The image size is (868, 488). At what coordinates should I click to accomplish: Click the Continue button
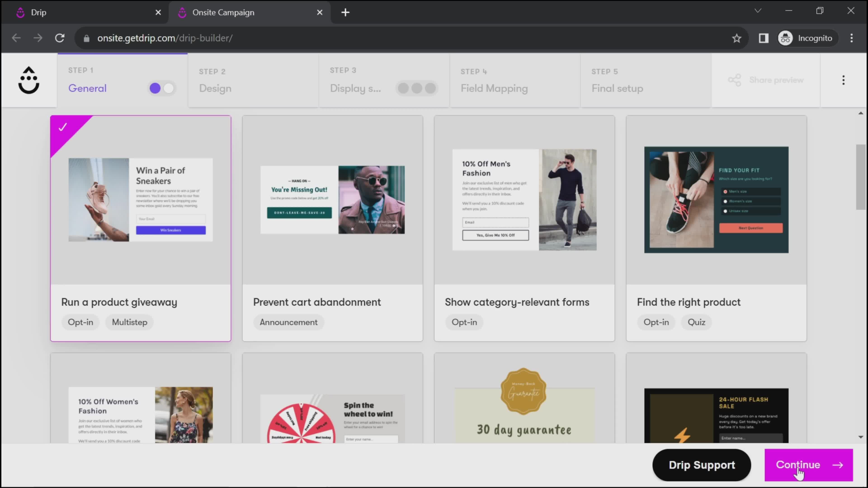tap(809, 465)
